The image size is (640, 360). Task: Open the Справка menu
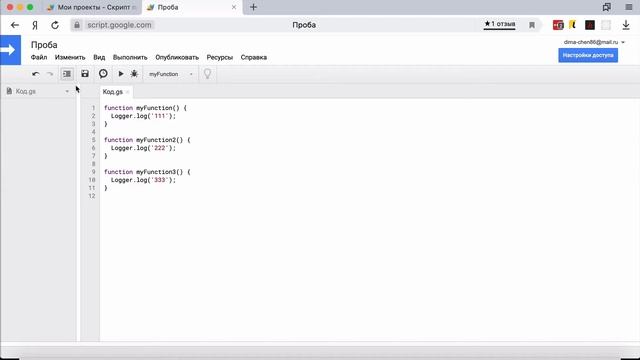(x=254, y=58)
